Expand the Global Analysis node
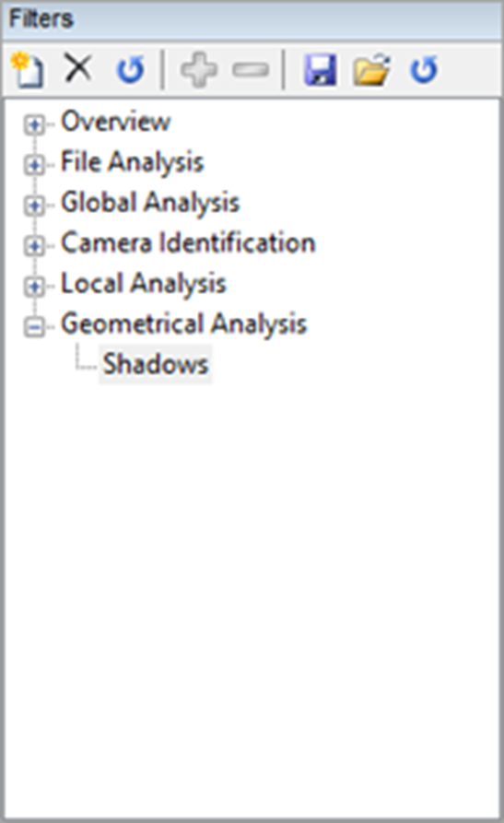 coord(35,206)
